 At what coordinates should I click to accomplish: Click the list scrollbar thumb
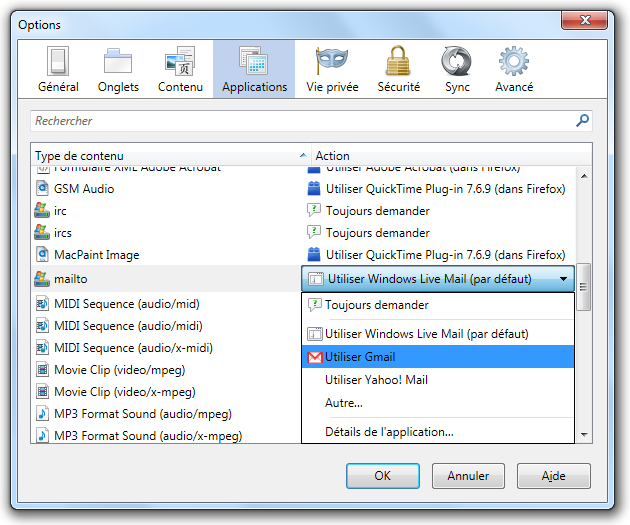point(583,286)
